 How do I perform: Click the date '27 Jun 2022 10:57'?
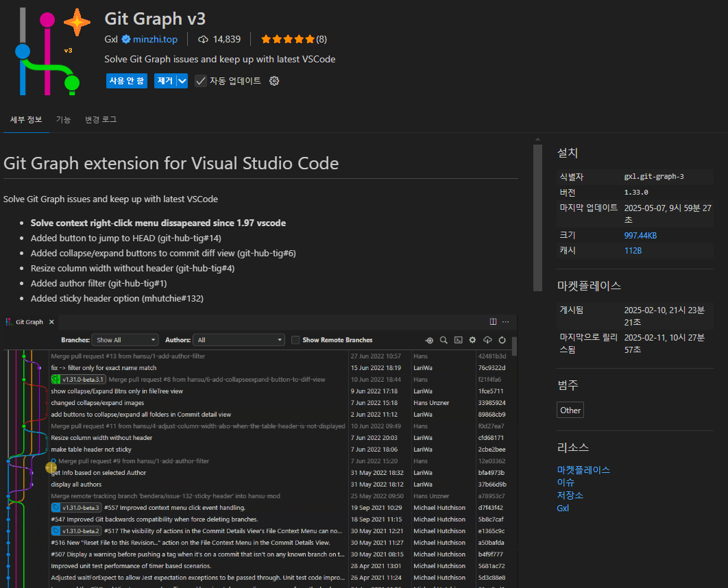(376, 356)
